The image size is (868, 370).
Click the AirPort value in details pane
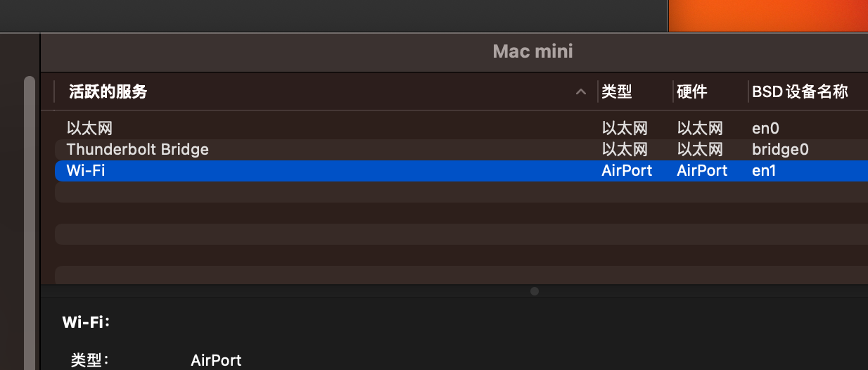tap(216, 360)
